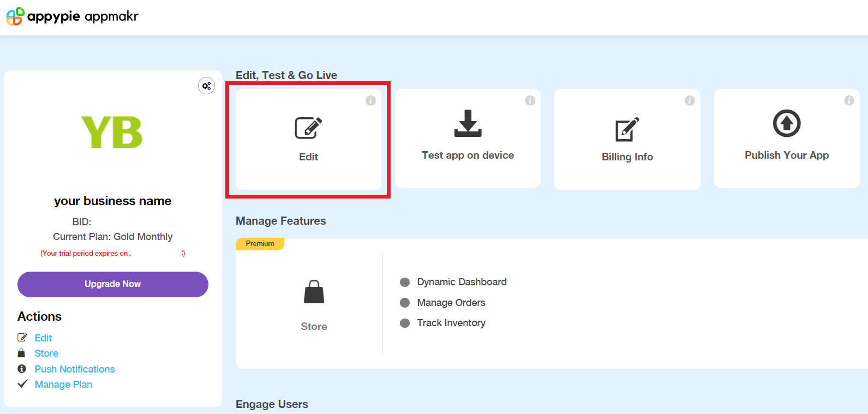
Task: Open the settings gear icon on profile card
Action: 206,86
